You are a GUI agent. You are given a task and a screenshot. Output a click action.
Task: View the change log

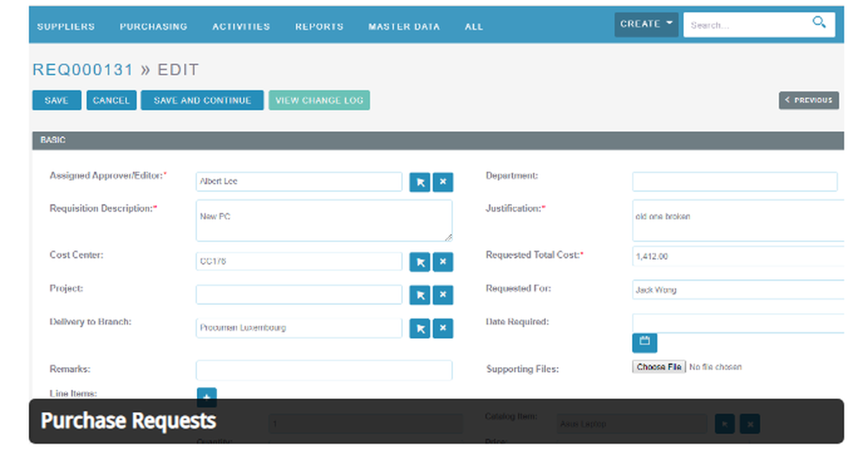[x=319, y=100]
